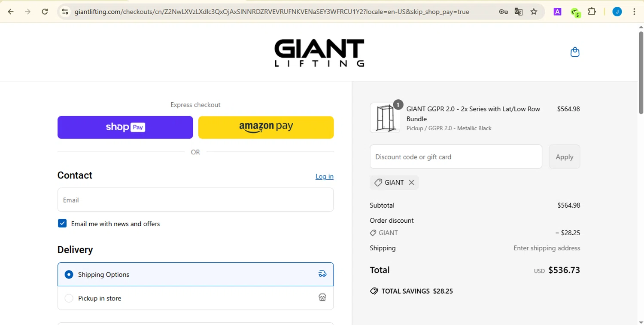
Task: Select Shipping Options radio button
Action: pyautogui.click(x=69, y=274)
